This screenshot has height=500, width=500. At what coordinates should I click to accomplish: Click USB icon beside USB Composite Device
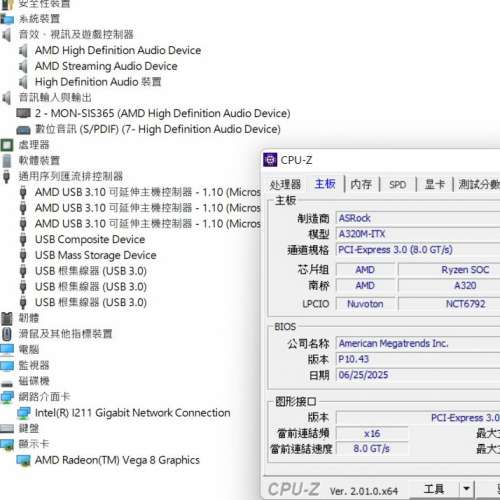(x=23, y=239)
